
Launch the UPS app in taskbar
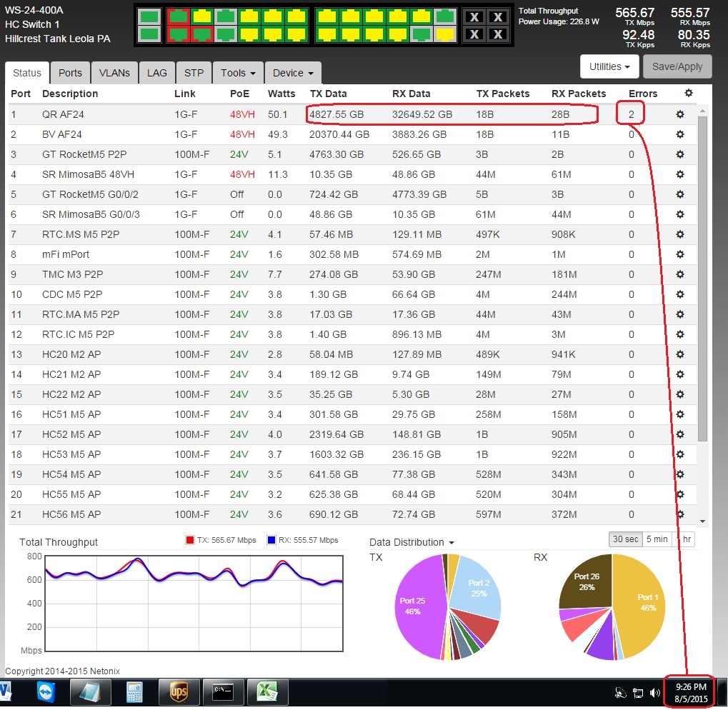(x=178, y=692)
